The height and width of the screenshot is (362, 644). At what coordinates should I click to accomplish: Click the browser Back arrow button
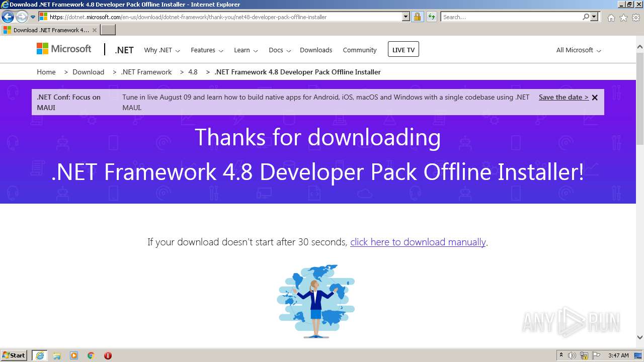[x=8, y=17]
